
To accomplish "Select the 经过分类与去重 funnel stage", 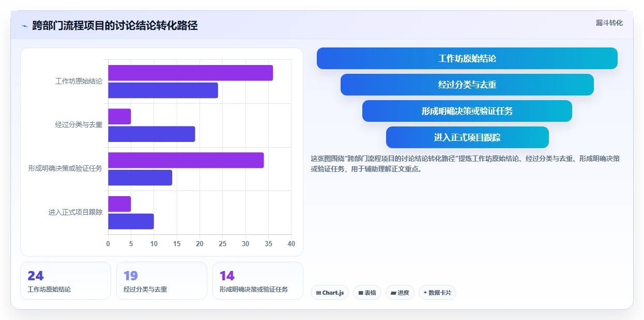I will [467, 85].
